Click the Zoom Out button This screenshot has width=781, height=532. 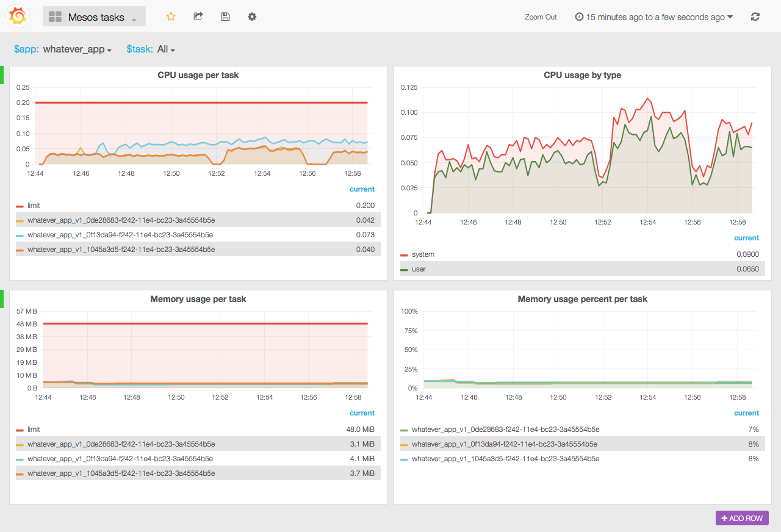click(541, 17)
